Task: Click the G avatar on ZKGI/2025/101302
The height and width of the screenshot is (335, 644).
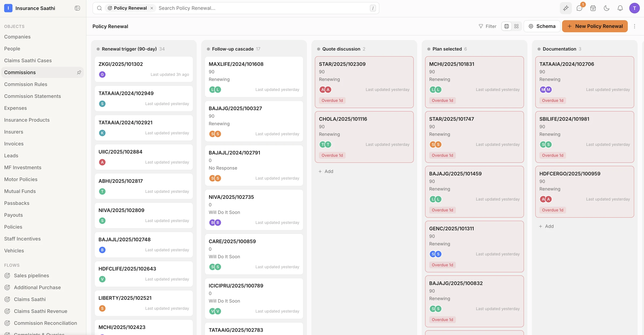Action: [102, 75]
